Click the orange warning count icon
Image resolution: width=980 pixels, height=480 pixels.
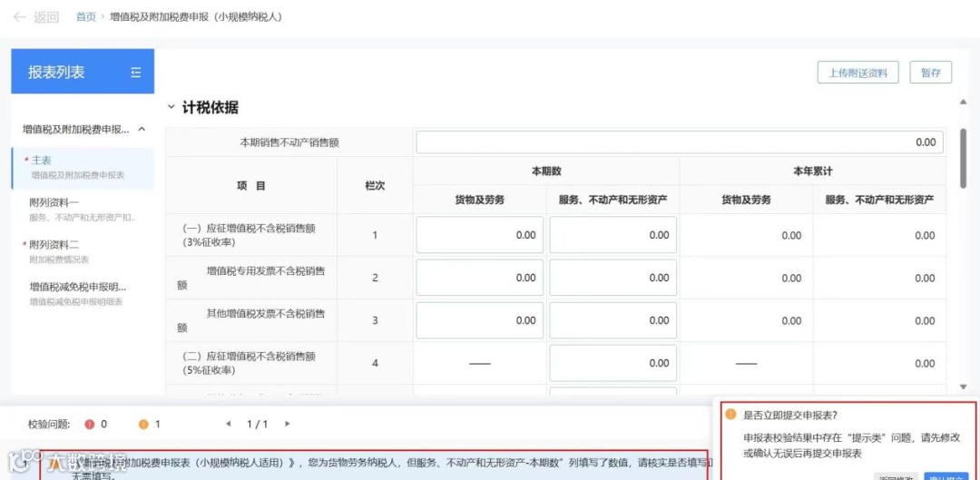[x=143, y=425]
